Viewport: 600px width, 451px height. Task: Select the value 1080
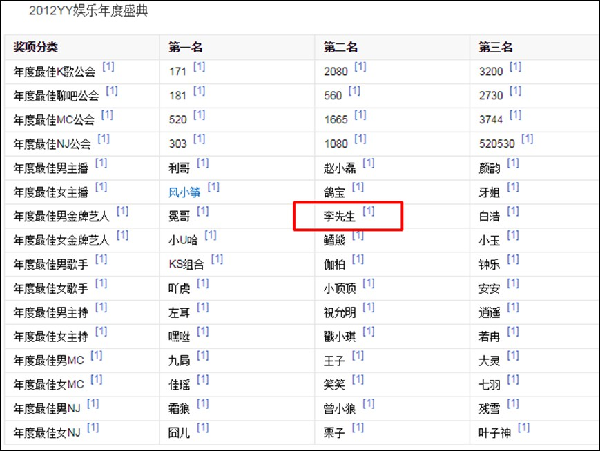click(x=336, y=144)
